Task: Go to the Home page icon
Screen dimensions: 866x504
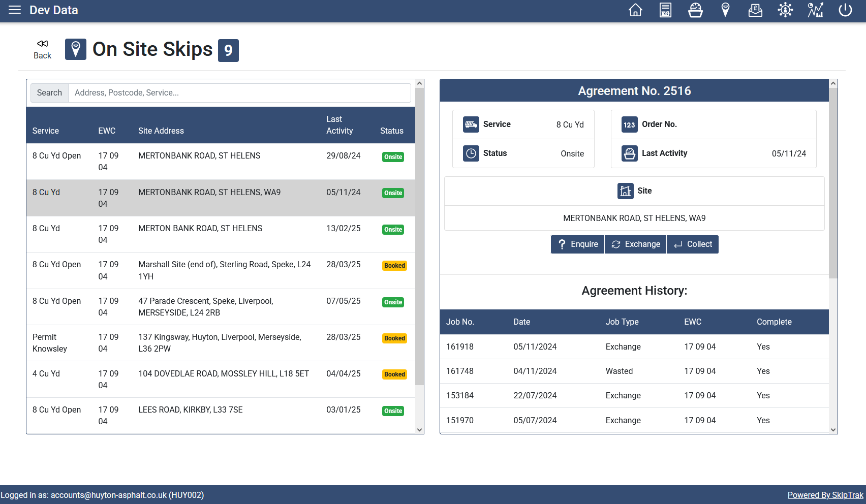Action: pyautogui.click(x=635, y=10)
